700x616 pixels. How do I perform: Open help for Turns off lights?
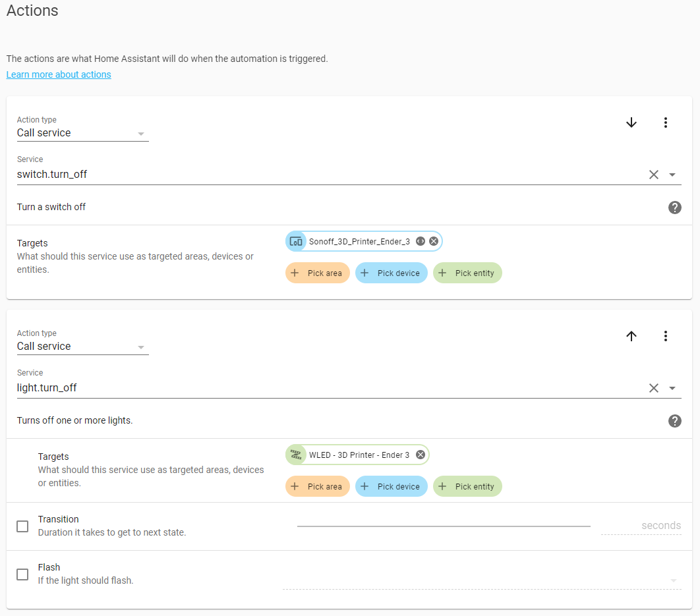tap(674, 420)
